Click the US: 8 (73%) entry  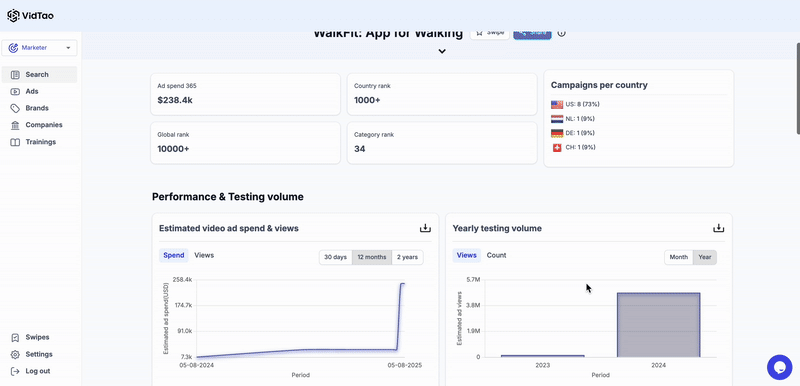click(x=582, y=105)
